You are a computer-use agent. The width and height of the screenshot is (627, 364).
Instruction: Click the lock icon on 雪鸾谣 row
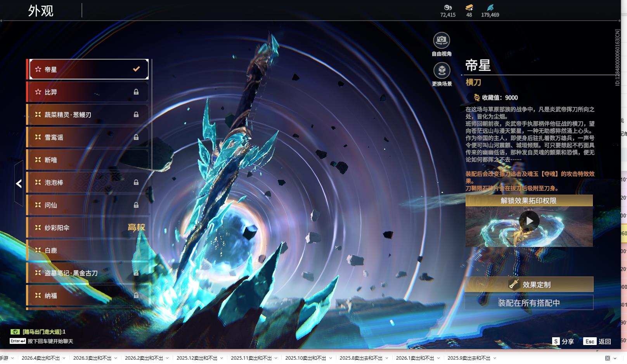coord(136,137)
